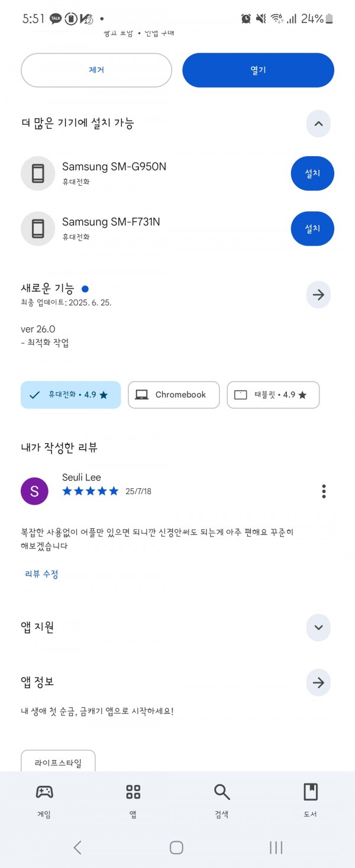Open the Books tab icon
Viewport: 355px width, 868px height.
click(x=311, y=792)
